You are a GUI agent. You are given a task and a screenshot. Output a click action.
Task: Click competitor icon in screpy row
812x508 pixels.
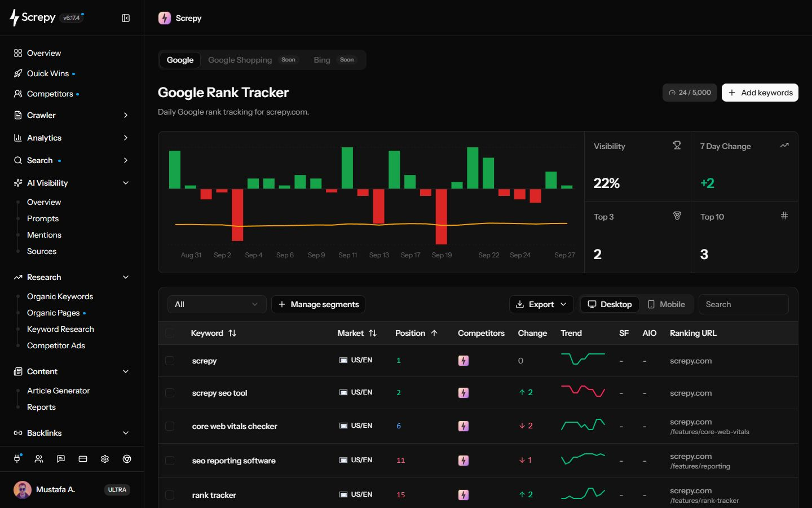(x=464, y=361)
